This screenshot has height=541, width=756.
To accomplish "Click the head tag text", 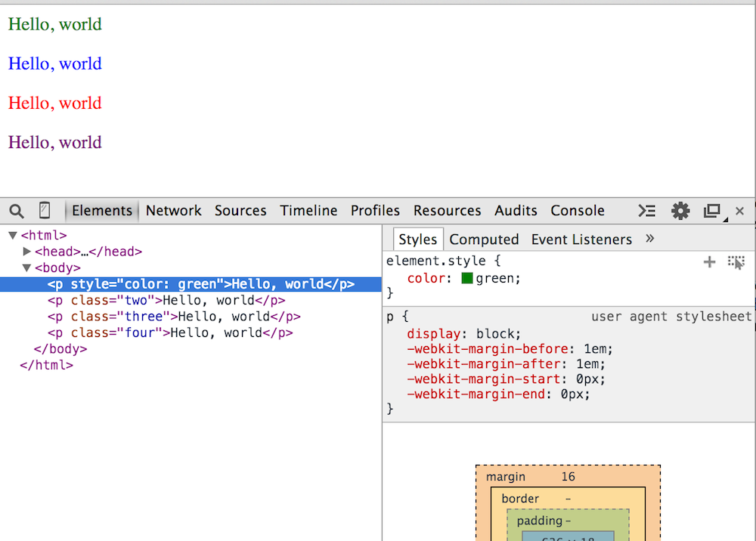I will (x=88, y=252).
